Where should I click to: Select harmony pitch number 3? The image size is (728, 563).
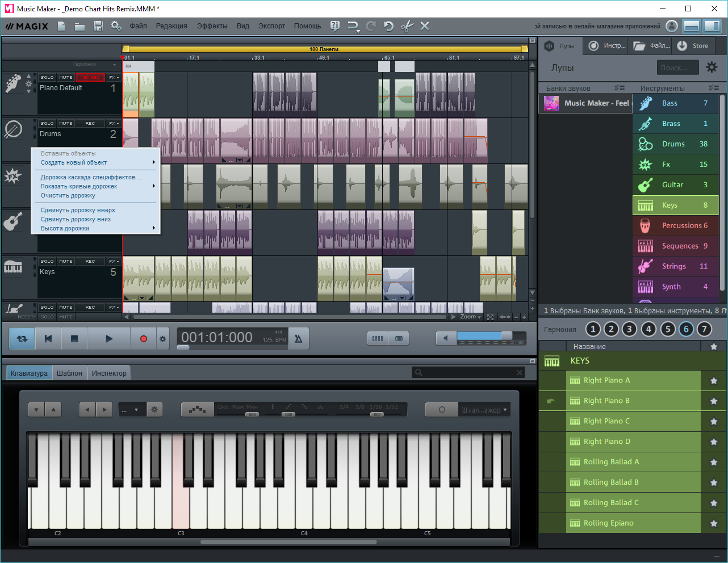point(629,329)
